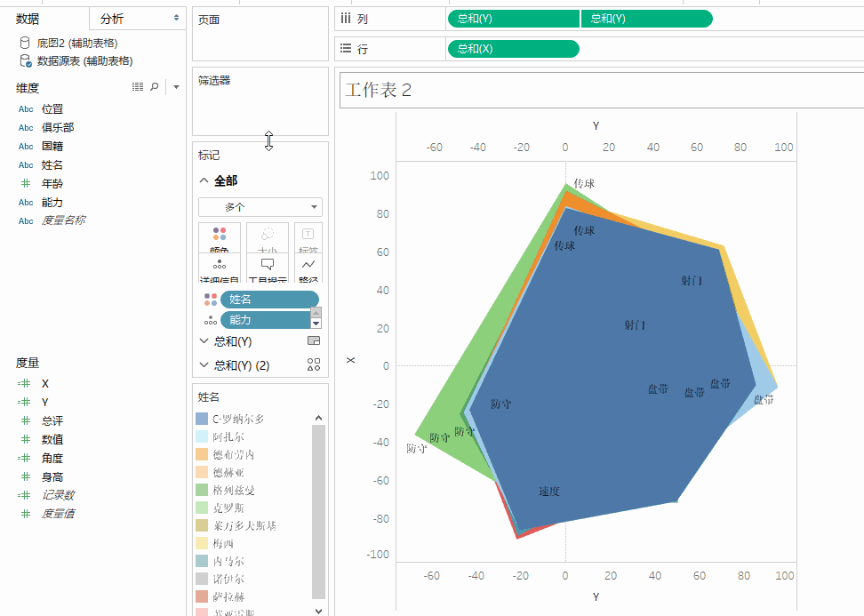Viewport: 864px width, 616px height.
Task: Collapse the 全部 section on the Marks card
Action: coord(204,180)
